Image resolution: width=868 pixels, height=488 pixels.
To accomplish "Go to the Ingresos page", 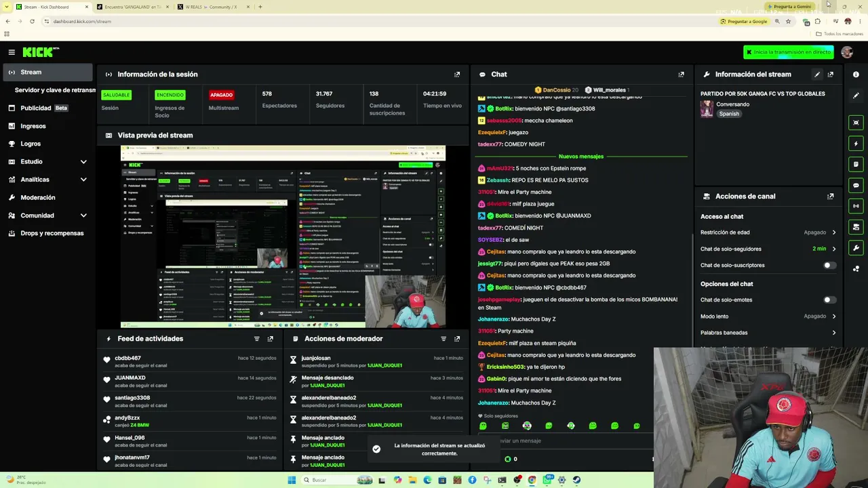I will coord(47,126).
